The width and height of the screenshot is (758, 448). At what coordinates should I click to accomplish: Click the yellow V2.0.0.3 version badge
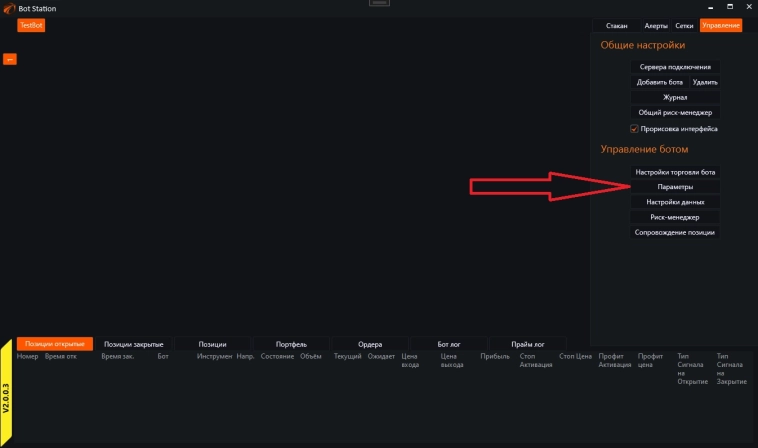6,394
